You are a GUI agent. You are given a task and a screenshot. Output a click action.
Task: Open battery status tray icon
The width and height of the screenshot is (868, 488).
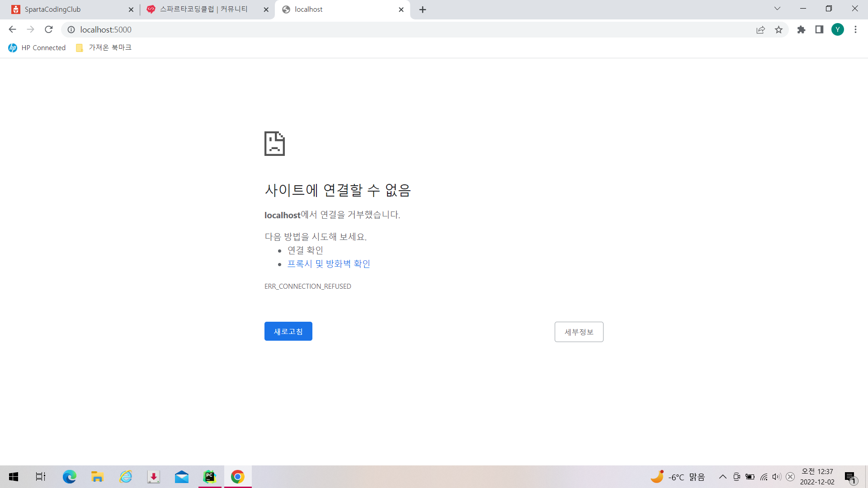(x=750, y=477)
